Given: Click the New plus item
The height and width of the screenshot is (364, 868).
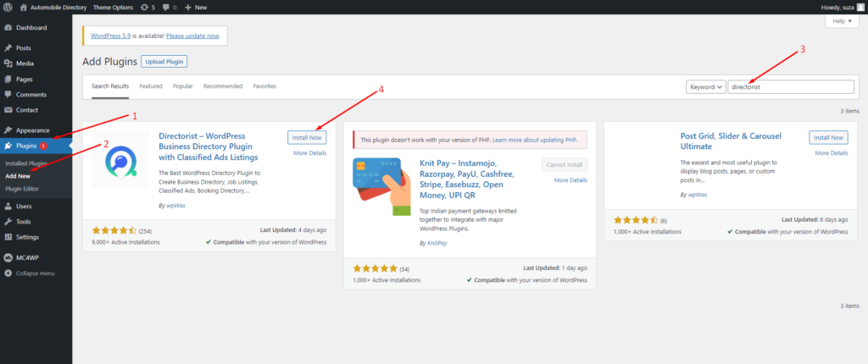Looking at the screenshot, I should click(196, 7).
